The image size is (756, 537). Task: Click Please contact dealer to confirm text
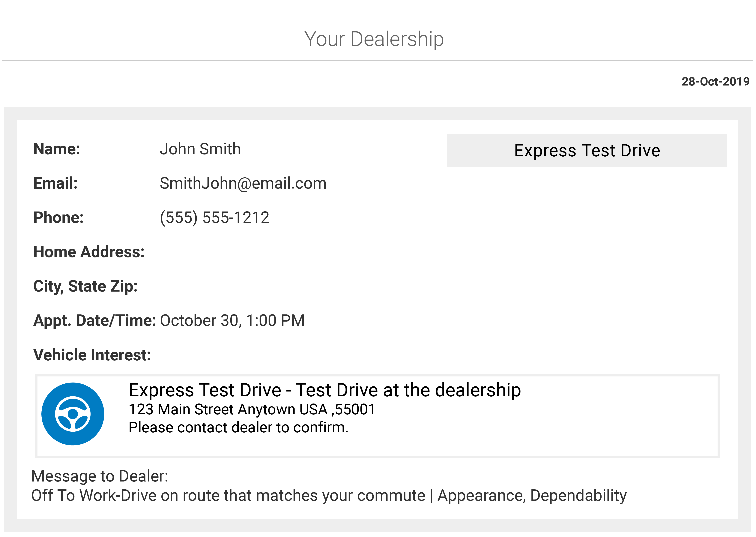click(238, 427)
